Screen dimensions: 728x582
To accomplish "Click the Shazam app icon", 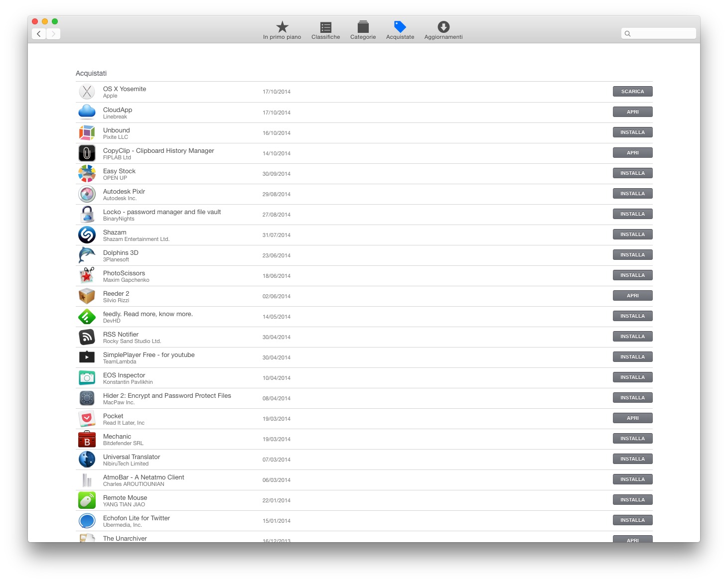I will tap(87, 234).
